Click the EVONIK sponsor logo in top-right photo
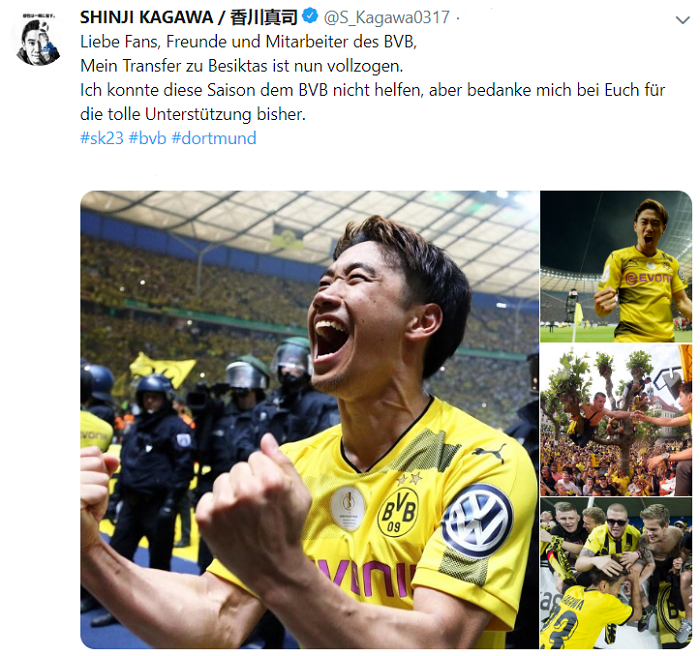The width and height of the screenshot is (700, 656). click(647, 279)
